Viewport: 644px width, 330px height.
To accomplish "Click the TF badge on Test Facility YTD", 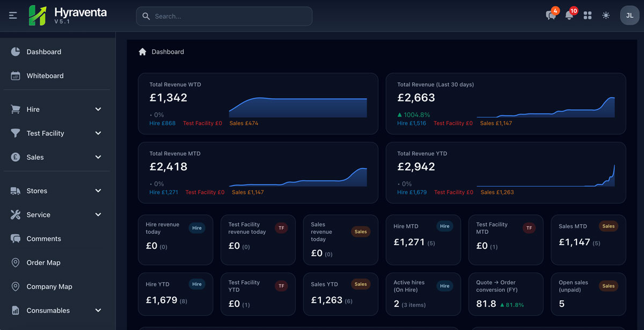I will pos(281,286).
